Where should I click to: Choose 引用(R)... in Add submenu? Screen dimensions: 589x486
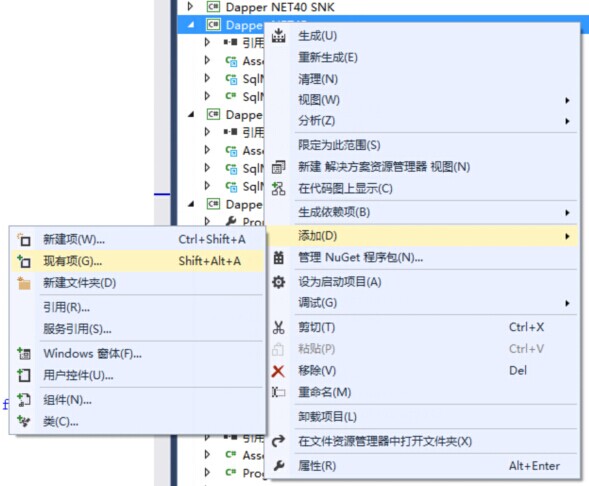137,308
